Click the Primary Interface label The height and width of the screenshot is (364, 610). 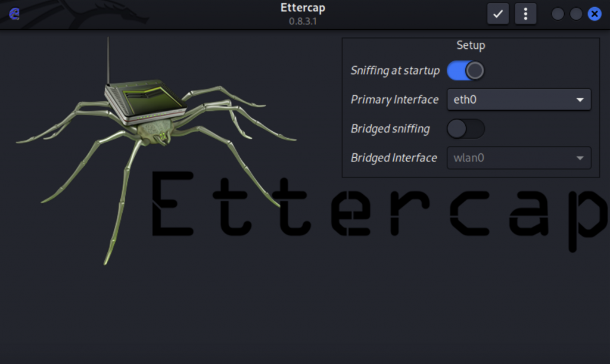tap(394, 99)
